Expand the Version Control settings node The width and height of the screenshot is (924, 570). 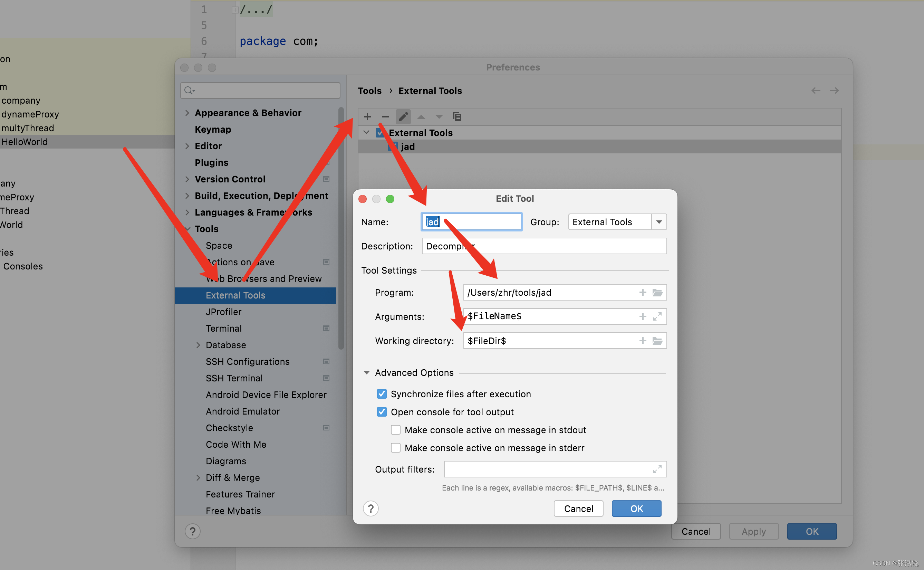click(x=187, y=179)
